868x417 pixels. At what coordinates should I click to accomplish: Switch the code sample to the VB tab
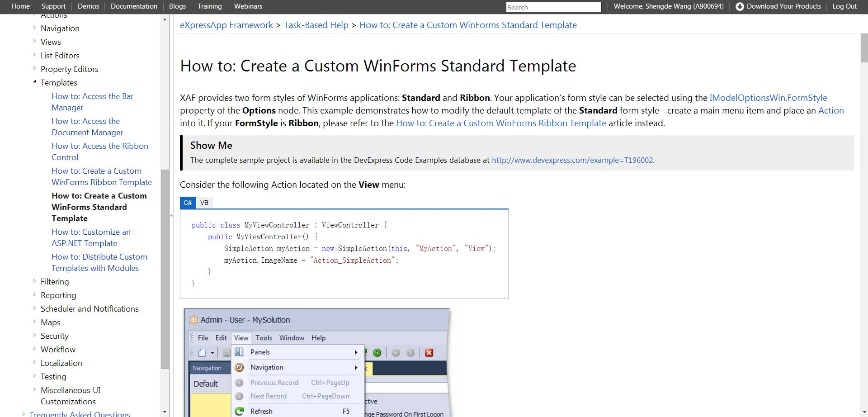click(204, 203)
